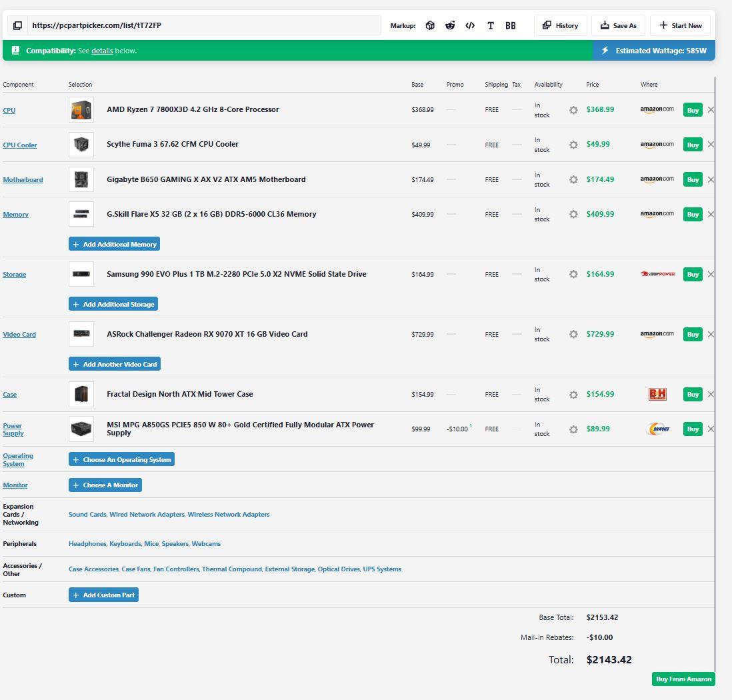Click Save As button
The height and width of the screenshot is (700, 732).
click(618, 25)
